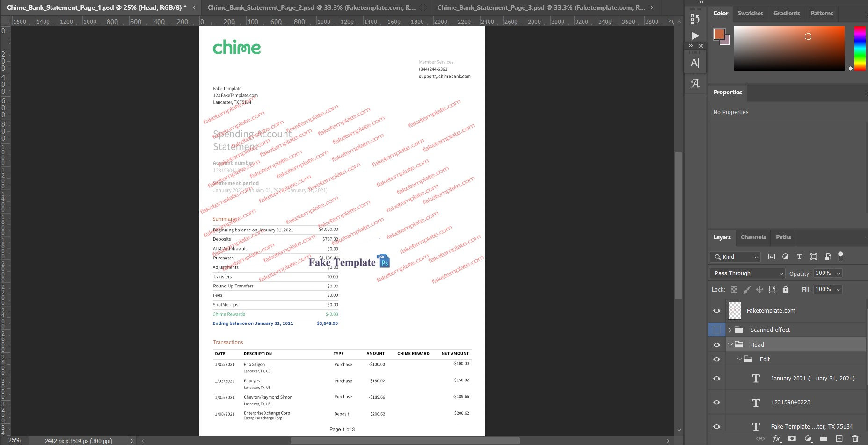Create a new group in Layers panel

824,438
